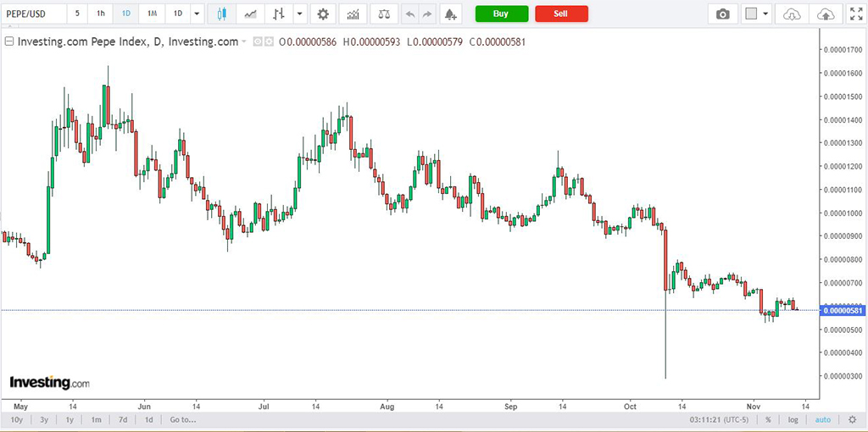Open layout square dropdown arrow
Viewport: 868px width, 432px height.
tap(765, 14)
